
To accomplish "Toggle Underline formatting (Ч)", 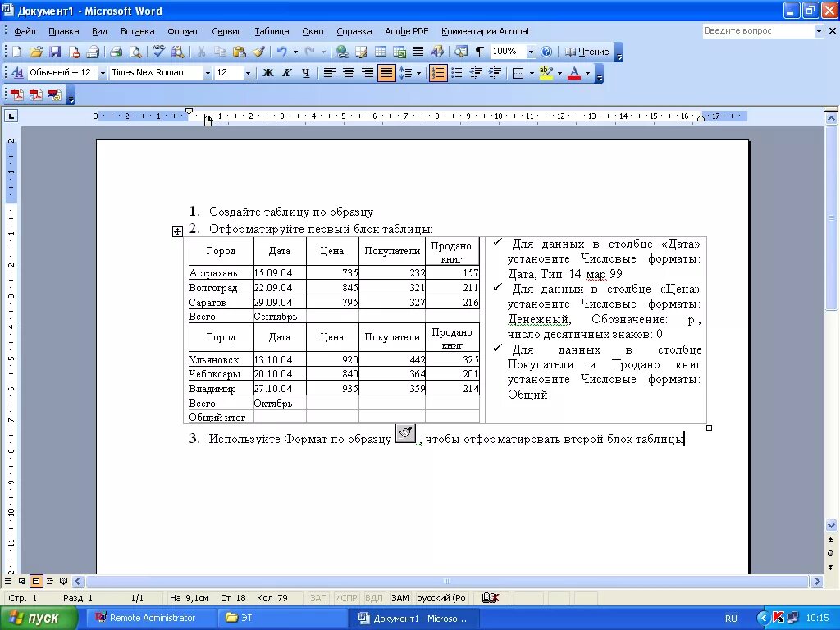I will [x=305, y=73].
